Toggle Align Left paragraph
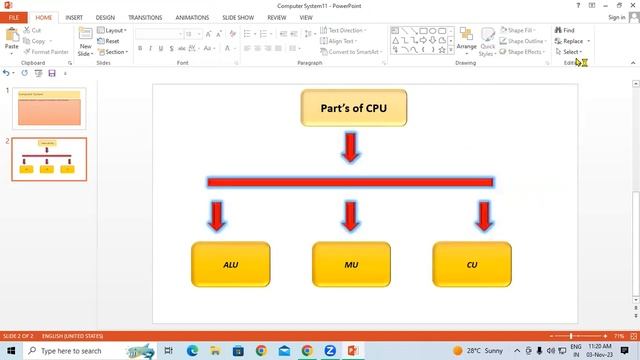 click(247, 48)
